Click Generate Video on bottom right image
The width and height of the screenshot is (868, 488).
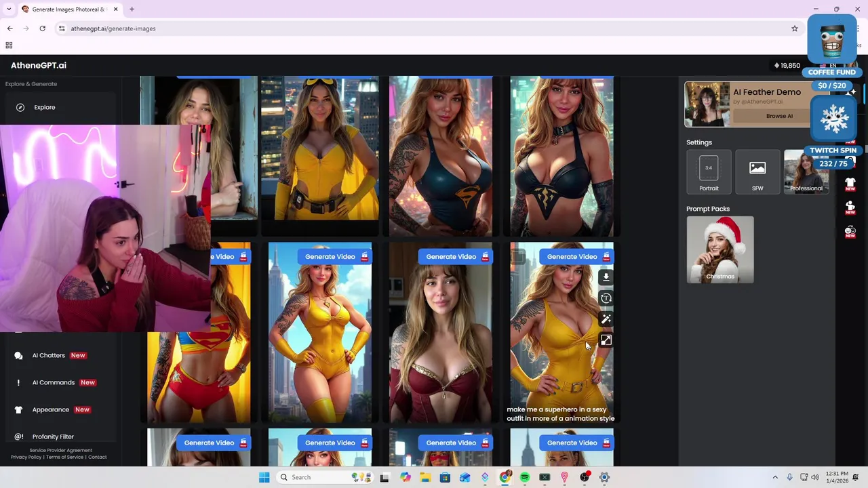pyautogui.click(x=576, y=443)
